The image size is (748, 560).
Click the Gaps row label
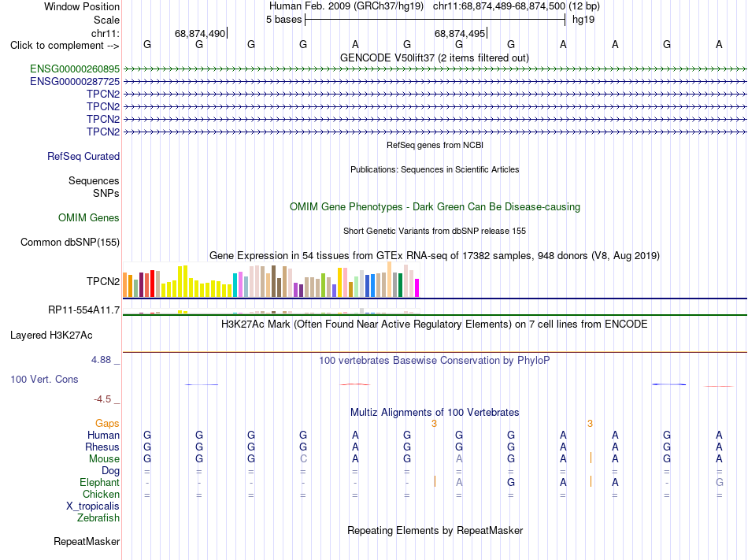pos(107,424)
